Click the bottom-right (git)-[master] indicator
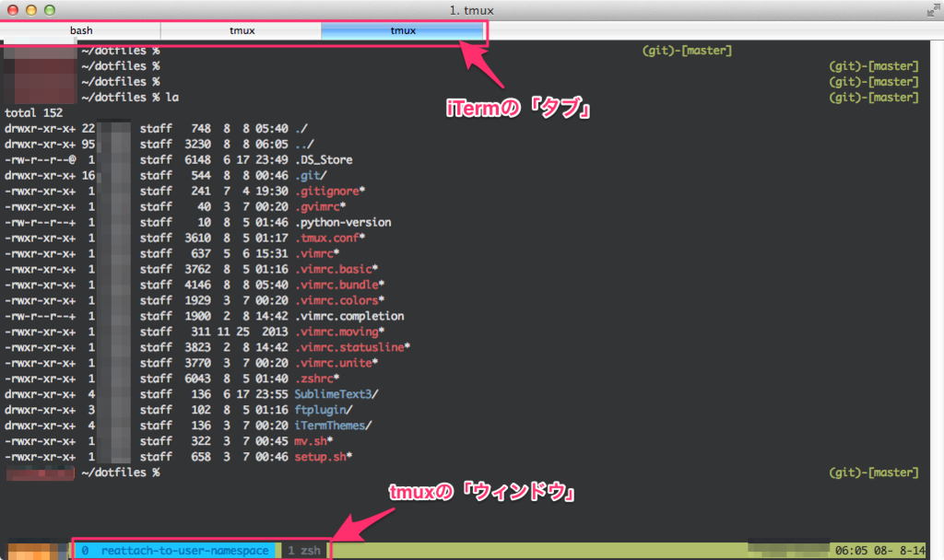 click(x=874, y=472)
